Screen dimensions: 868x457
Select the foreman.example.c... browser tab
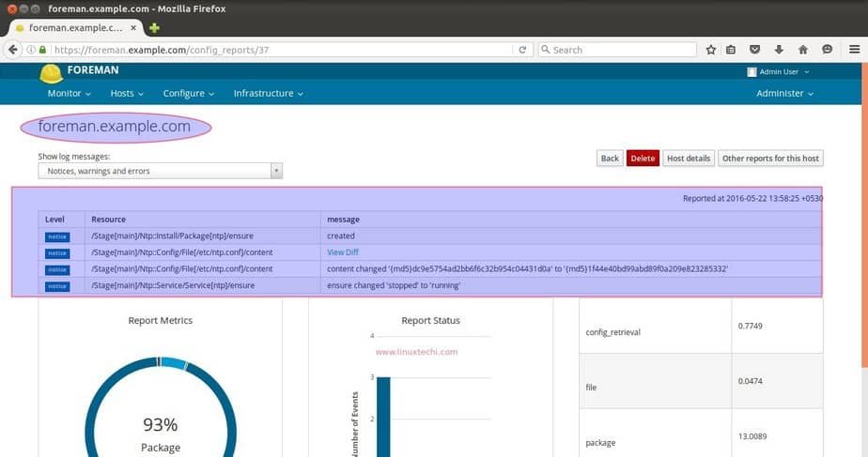pyautogui.click(x=76, y=27)
